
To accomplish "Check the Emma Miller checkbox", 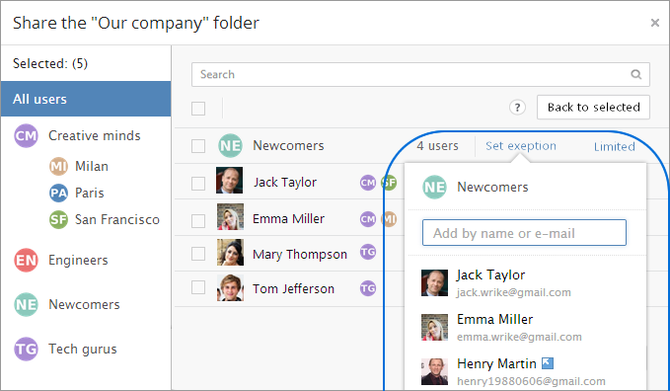I will [198, 221].
